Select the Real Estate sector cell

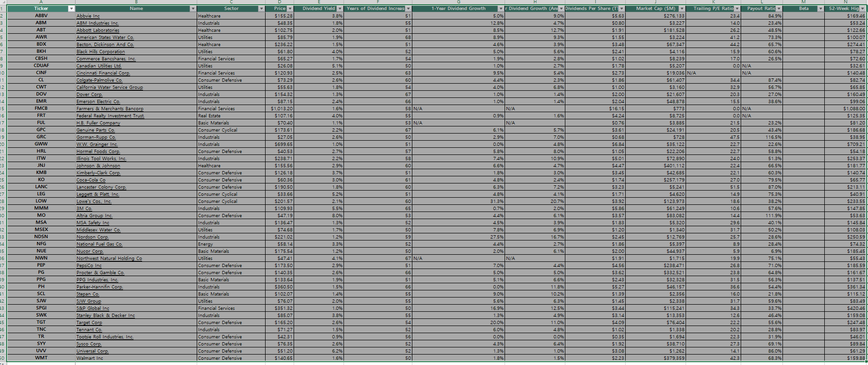(231, 115)
